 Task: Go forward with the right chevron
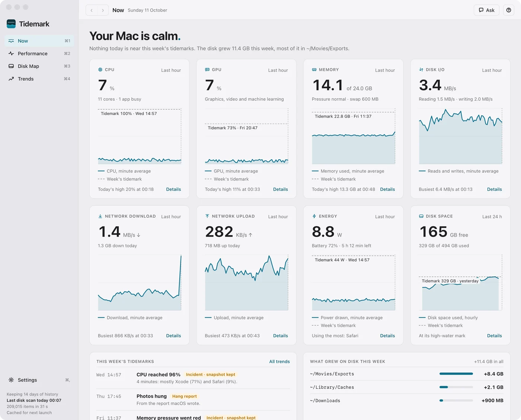(103, 10)
